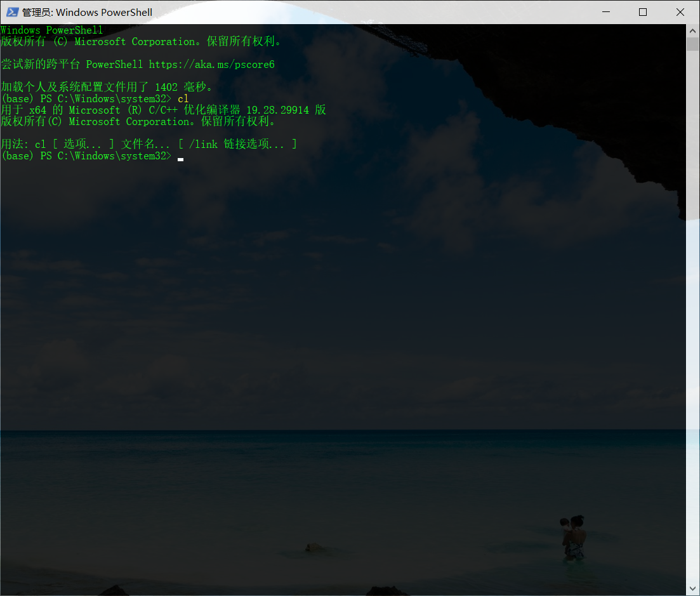This screenshot has height=596, width=700.
Task: Click the scrollbar up arrow
Action: tap(692, 30)
